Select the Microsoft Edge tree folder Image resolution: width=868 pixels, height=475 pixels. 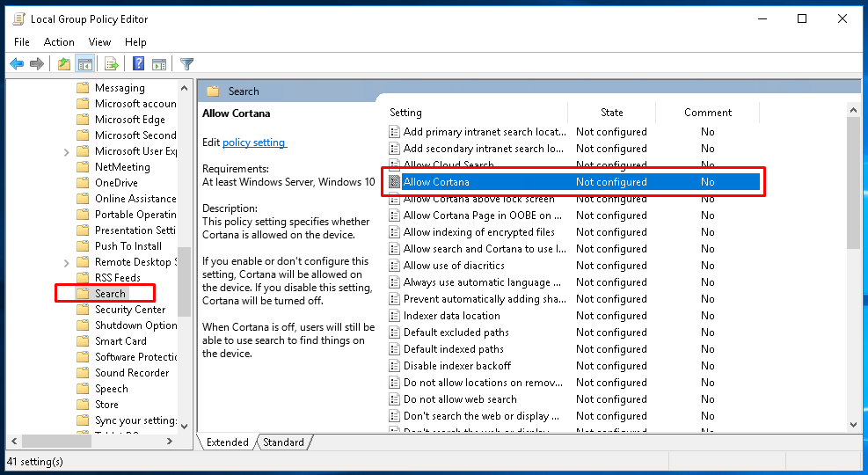coord(129,120)
